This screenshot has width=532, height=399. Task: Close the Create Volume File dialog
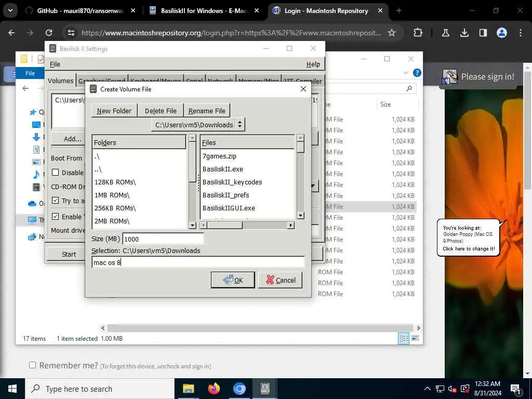[x=303, y=89]
